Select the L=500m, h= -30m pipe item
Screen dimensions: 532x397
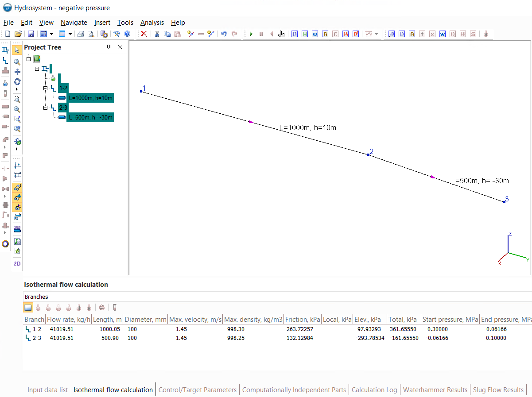[x=90, y=118]
